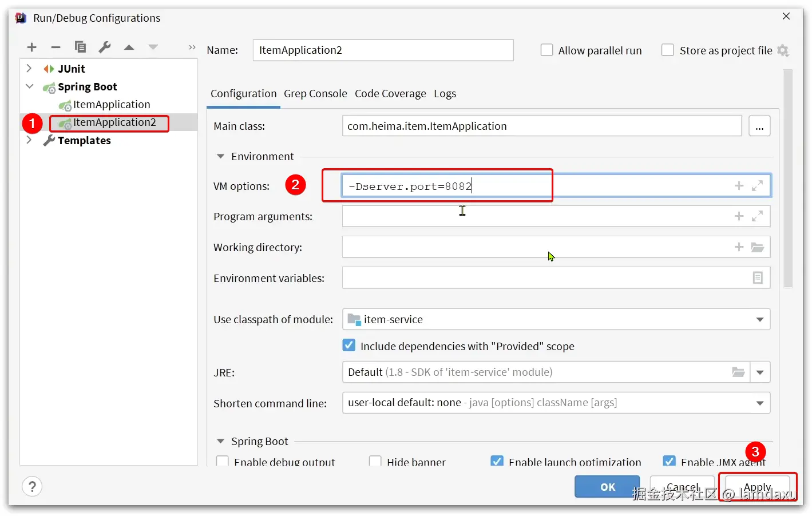Click the Copy Configuration icon
812x516 pixels.
pyautogui.click(x=80, y=47)
